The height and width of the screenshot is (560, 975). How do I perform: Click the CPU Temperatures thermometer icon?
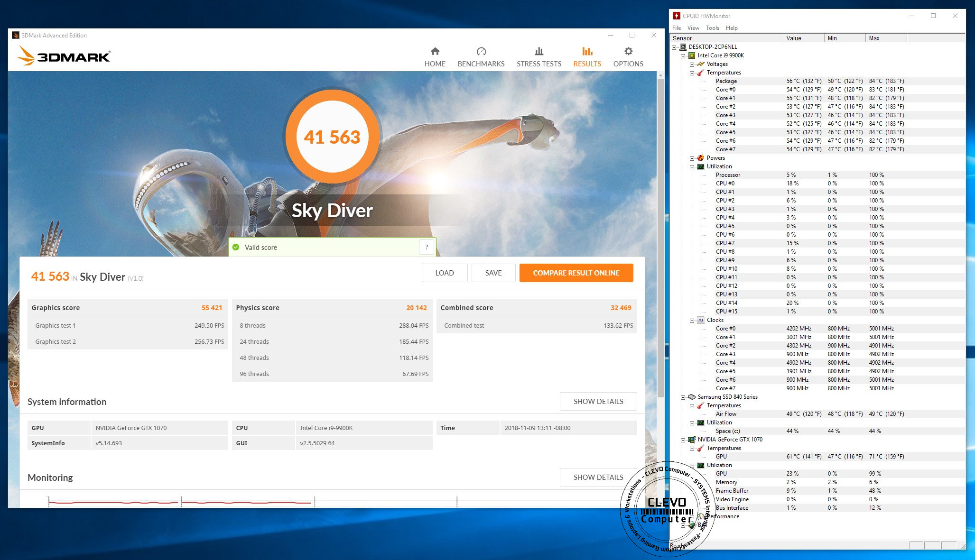tap(701, 73)
